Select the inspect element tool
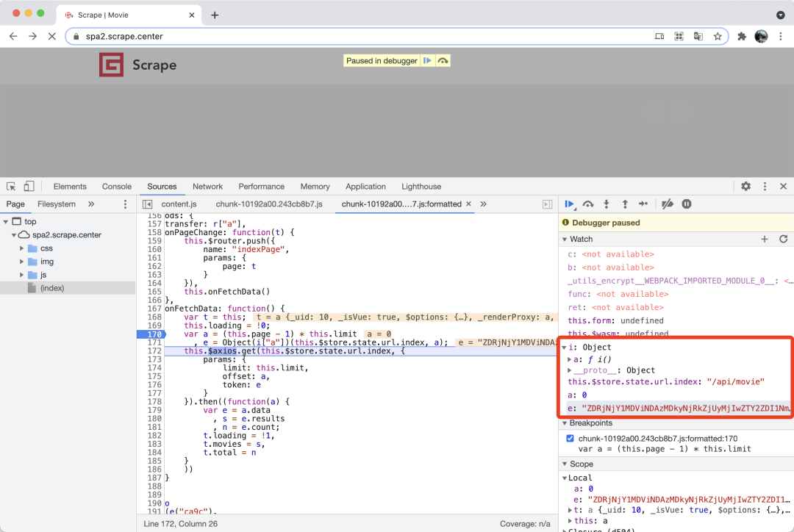The image size is (794, 532). [11, 187]
